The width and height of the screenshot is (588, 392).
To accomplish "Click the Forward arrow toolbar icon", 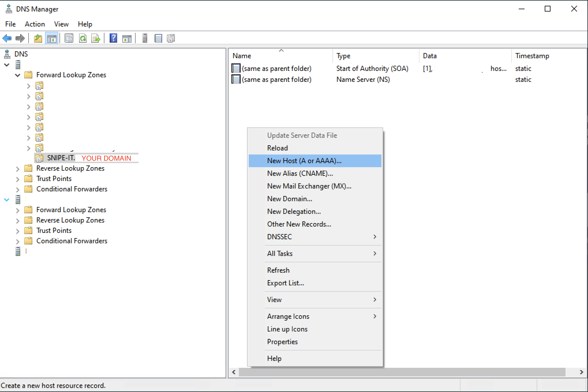I will pyautogui.click(x=20, y=38).
